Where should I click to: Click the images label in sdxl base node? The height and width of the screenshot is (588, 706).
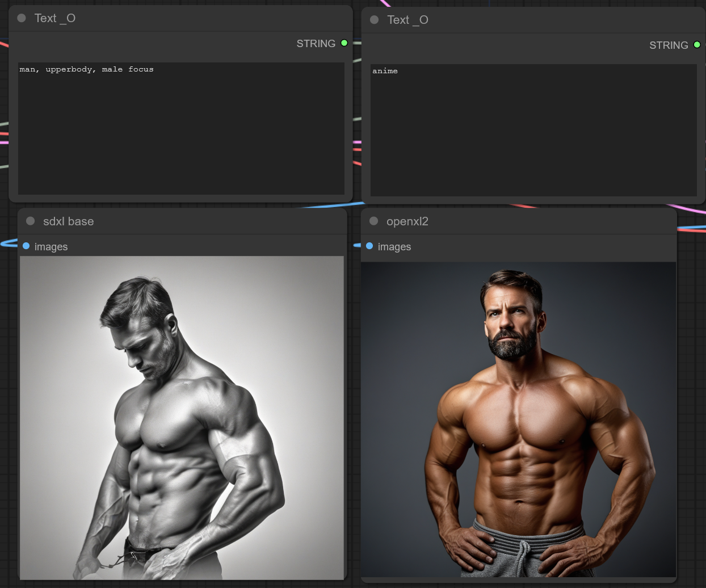[51, 247]
